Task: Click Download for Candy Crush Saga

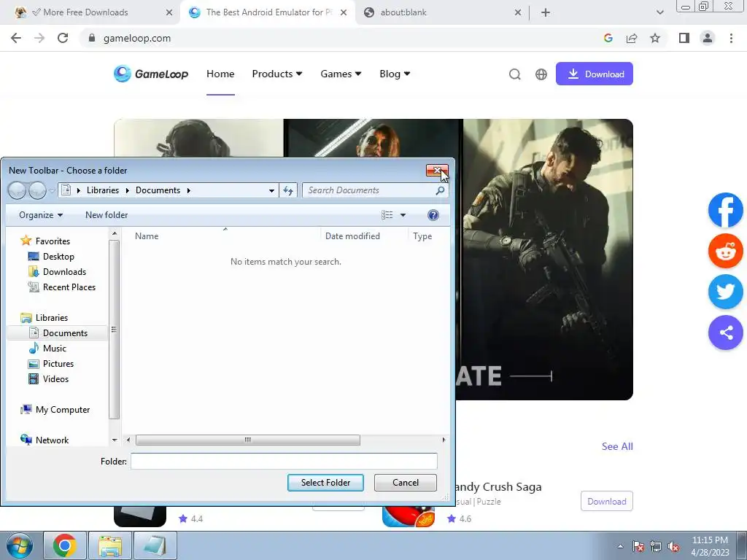Action: (x=606, y=502)
